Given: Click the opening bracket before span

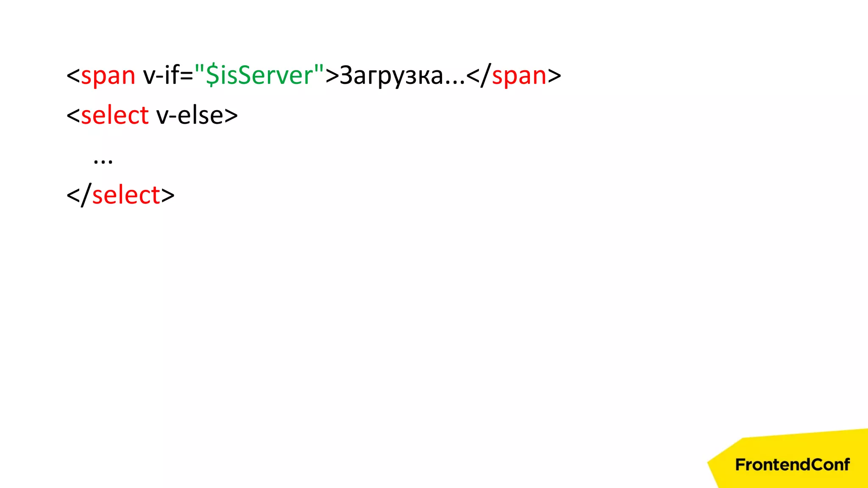Looking at the screenshot, I should [73, 76].
